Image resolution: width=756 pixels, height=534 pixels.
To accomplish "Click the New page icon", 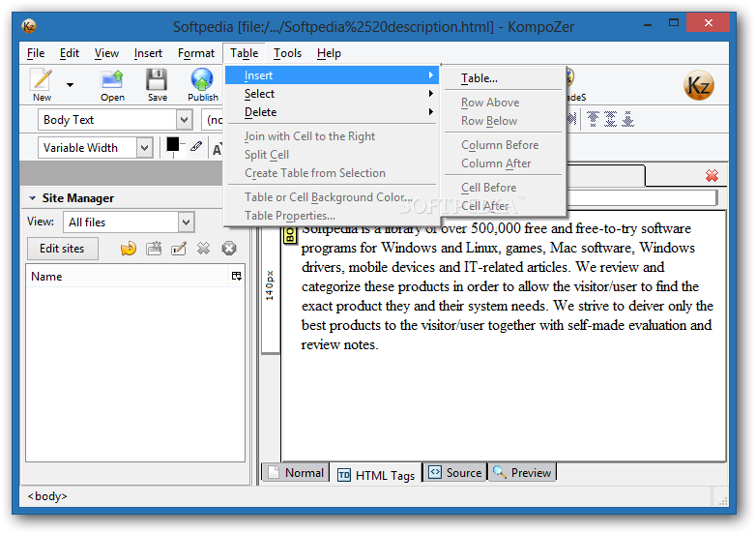I will [42, 80].
